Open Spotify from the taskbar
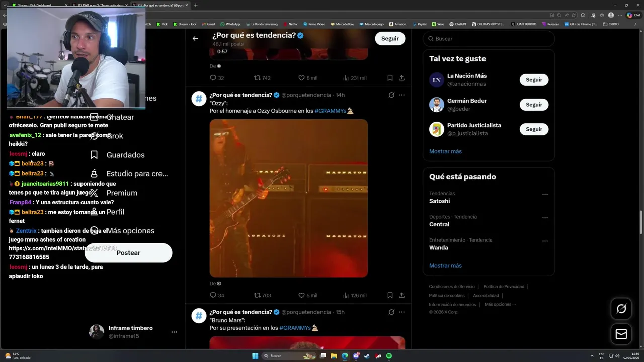The width and height of the screenshot is (644, 362). [x=389, y=356]
